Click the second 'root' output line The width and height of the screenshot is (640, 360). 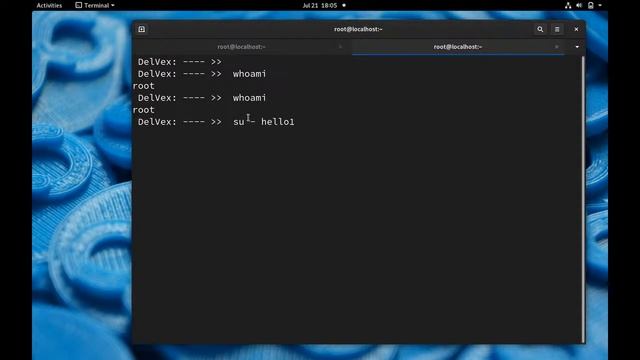pyautogui.click(x=143, y=110)
